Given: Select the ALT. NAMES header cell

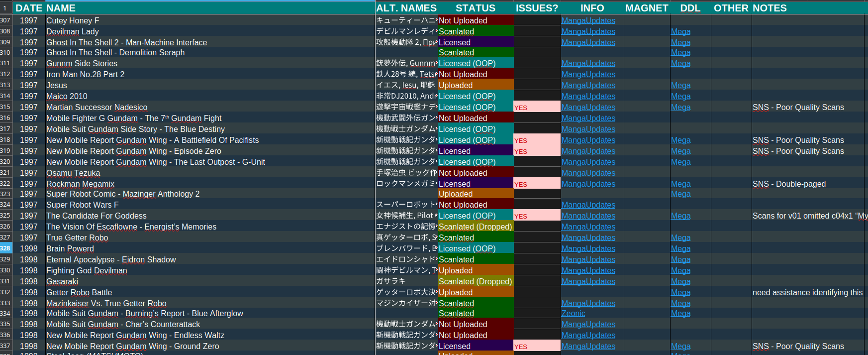Looking at the screenshot, I should point(406,8).
